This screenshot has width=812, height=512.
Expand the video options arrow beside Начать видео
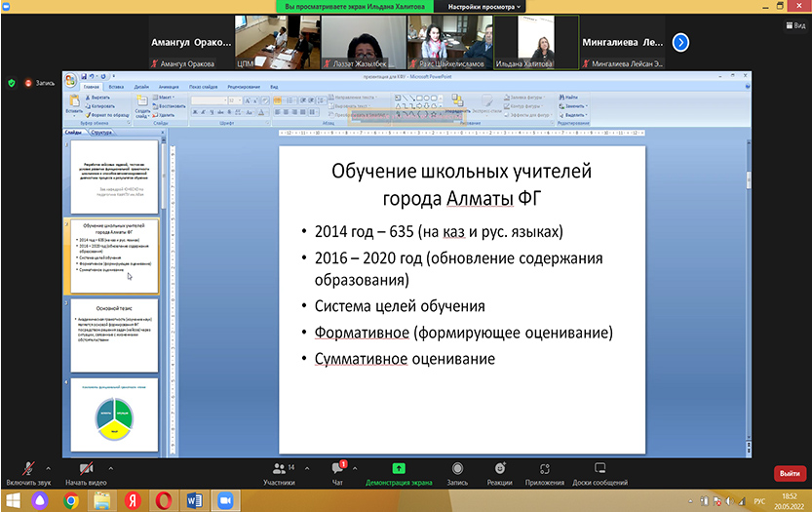click(x=110, y=466)
